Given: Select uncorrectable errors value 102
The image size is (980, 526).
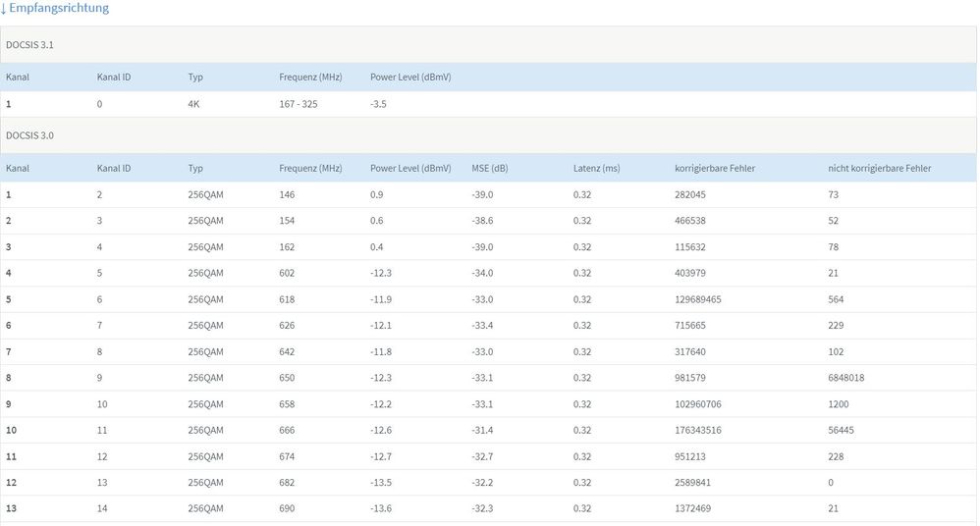Looking at the screenshot, I should click(x=836, y=351).
